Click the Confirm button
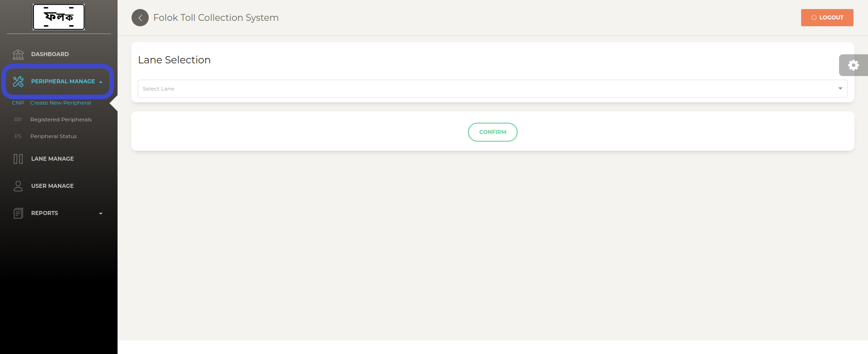 (493, 132)
